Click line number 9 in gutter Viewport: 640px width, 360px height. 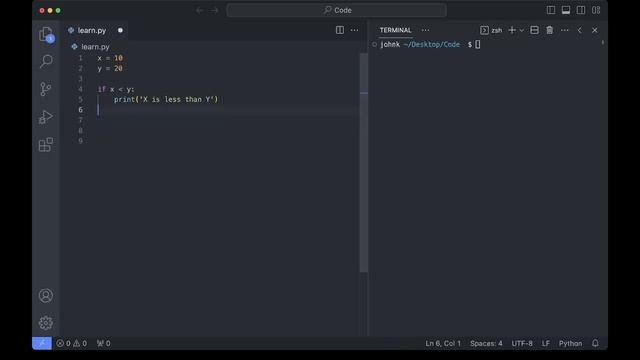click(x=80, y=141)
